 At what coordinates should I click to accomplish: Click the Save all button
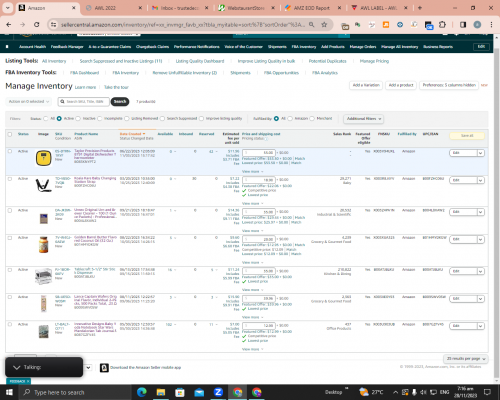tap(467, 136)
